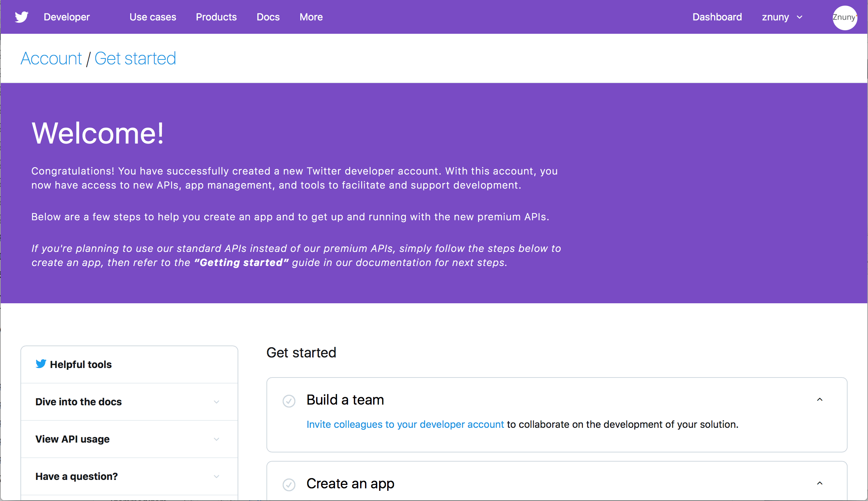Click the Get started breadcrumb link
The image size is (868, 501).
point(135,58)
